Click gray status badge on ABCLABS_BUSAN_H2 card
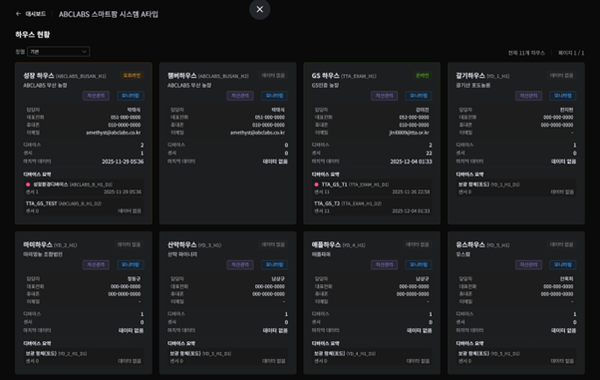The width and height of the screenshot is (600, 380). (x=273, y=75)
